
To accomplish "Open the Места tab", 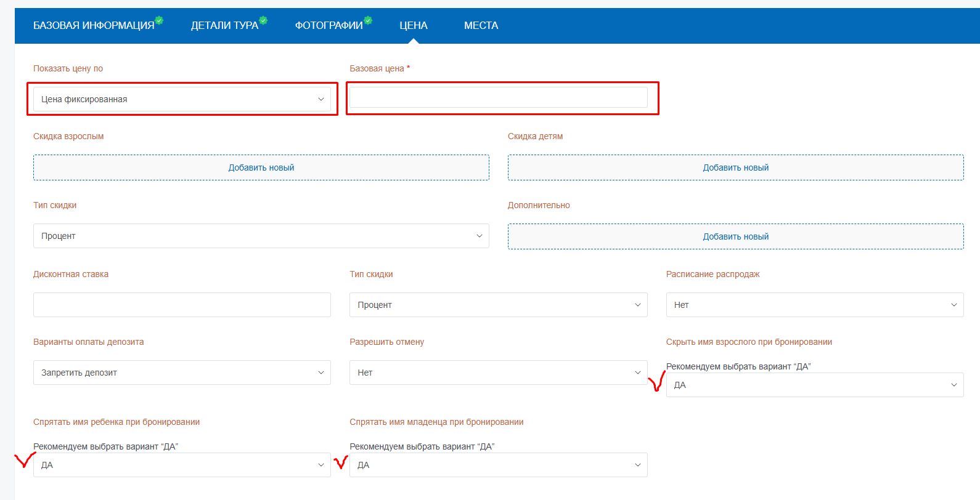I will click(x=481, y=25).
